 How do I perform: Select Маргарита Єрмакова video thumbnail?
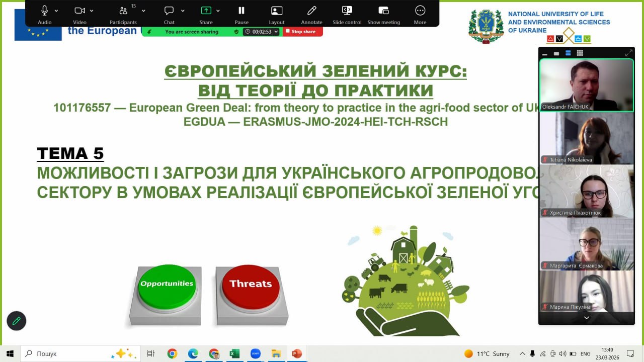[x=587, y=244]
